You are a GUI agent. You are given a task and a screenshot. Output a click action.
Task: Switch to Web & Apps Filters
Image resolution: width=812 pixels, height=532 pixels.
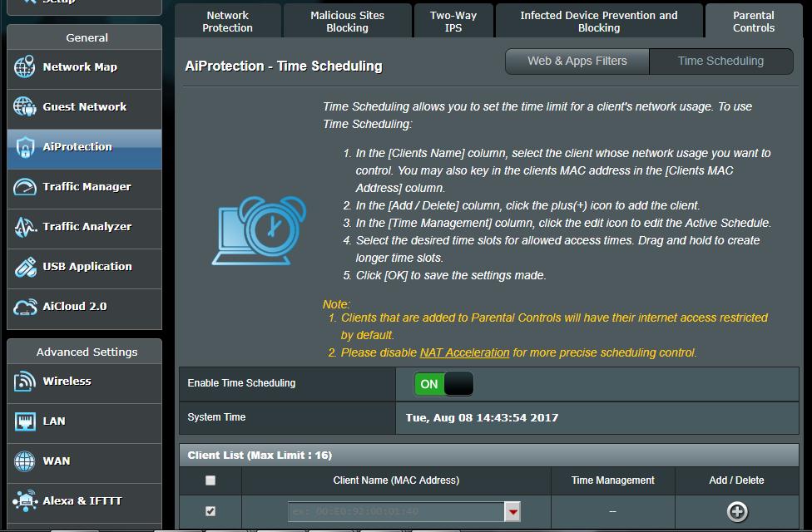577,61
